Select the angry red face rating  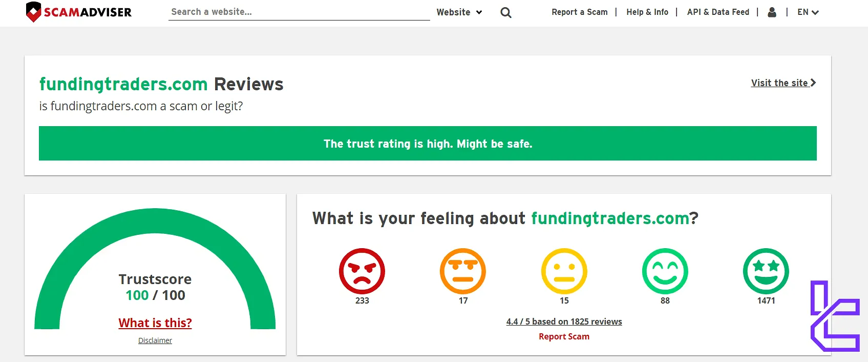(362, 271)
